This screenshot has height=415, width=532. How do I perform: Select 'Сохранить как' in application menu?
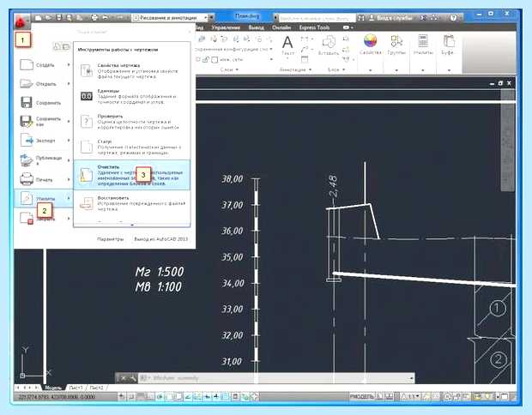pos(43,122)
